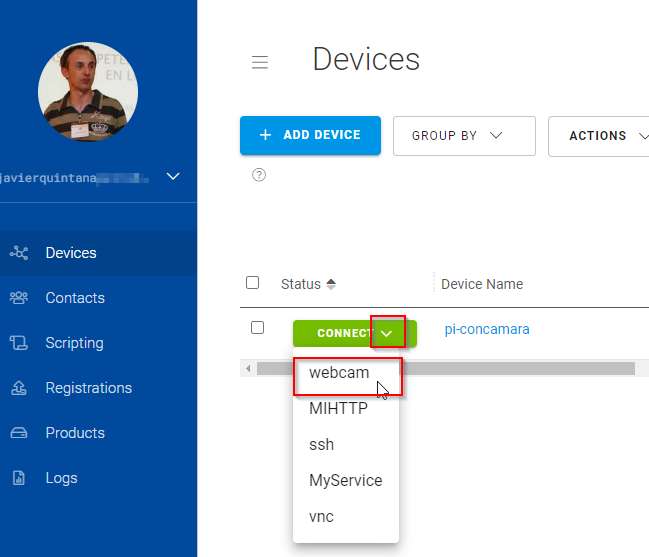Image resolution: width=649 pixels, height=557 pixels.
Task: Go to Registrations in the sidebar
Action: [99, 388]
